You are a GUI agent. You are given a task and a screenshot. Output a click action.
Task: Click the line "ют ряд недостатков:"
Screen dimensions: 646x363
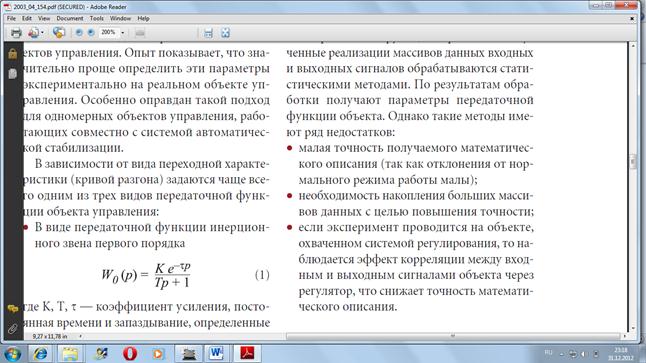pyautogui.click(x=340, y=132)
